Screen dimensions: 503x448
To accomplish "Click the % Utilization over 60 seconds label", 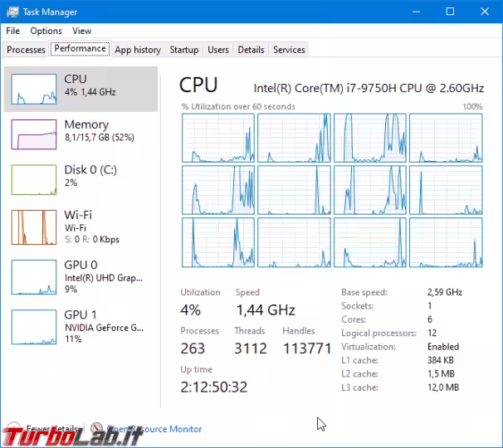I will [238, 106].
